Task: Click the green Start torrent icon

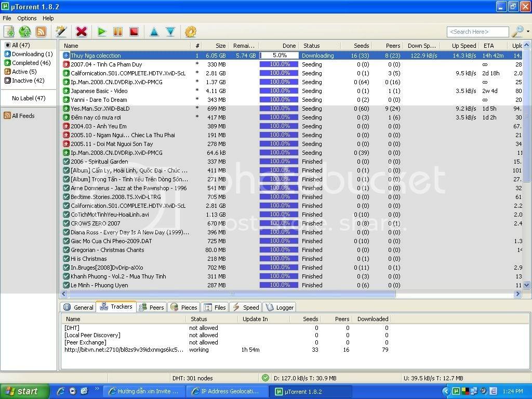Action: tap(102, 32)
